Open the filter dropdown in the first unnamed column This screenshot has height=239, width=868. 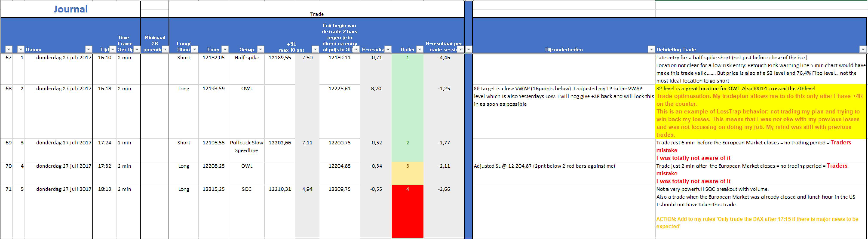click(x=9, y=49)
